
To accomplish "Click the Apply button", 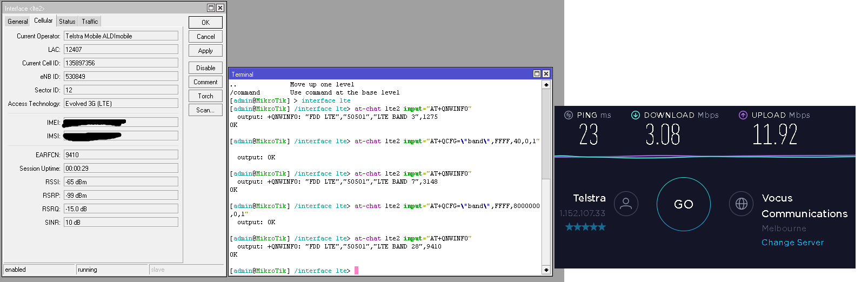I will [205, 50].
